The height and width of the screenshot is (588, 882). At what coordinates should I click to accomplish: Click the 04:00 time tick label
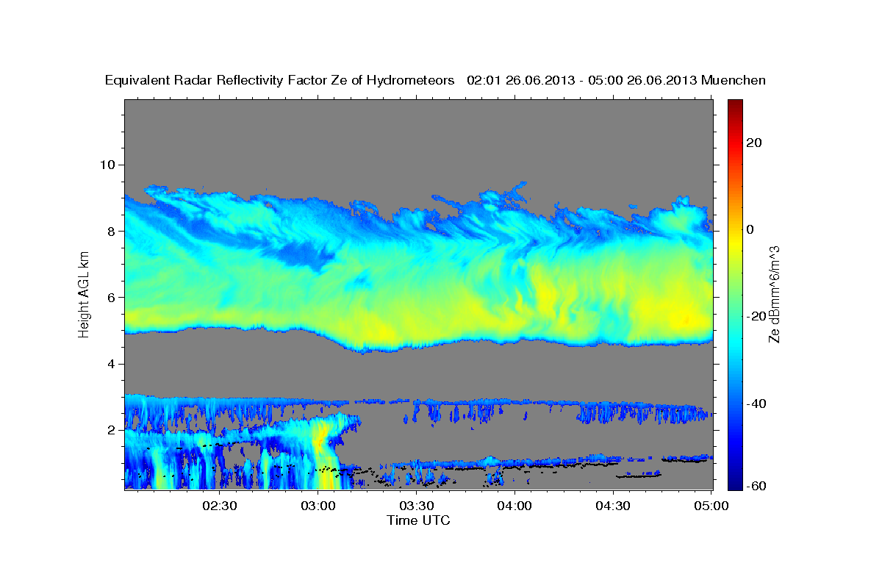(514, 506)
